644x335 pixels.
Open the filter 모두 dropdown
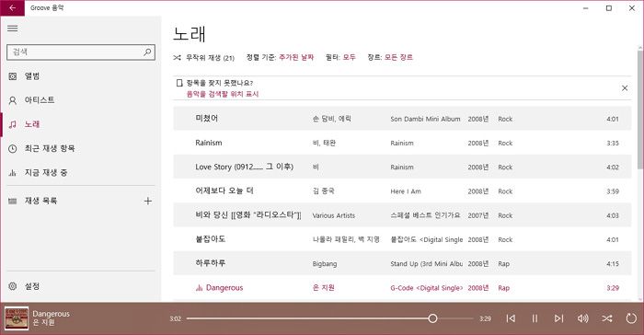point(349,58)
